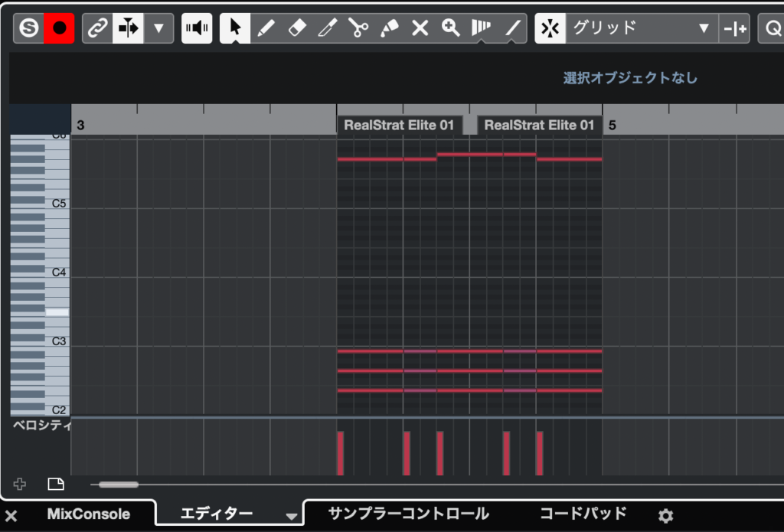
Task: Select the Erase tool
Action: pos(297,29)
